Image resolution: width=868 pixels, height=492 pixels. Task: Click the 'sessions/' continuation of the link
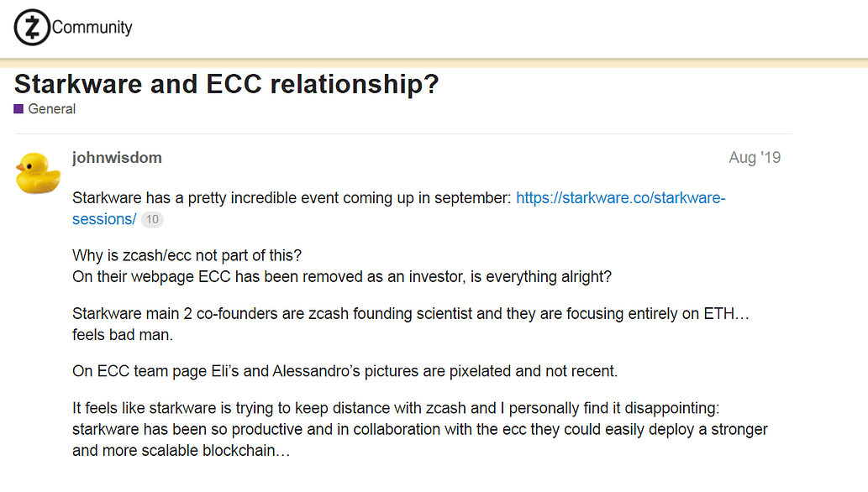104,219
